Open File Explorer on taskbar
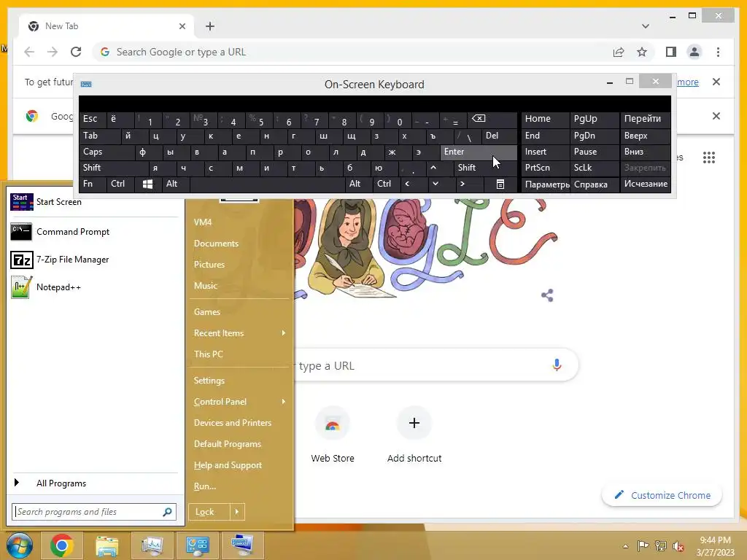 (107, 545)
